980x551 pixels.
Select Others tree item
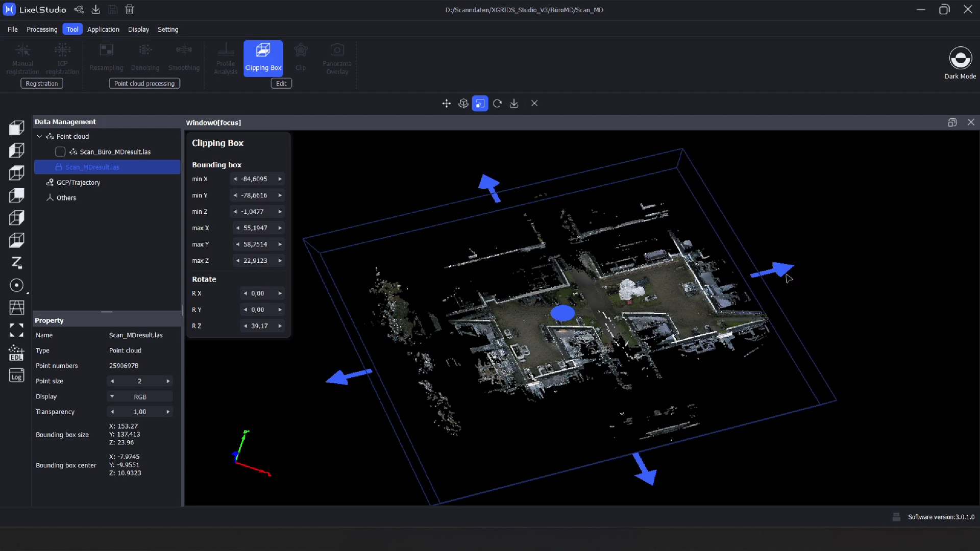pyautogui.click(x=66, y=198)
